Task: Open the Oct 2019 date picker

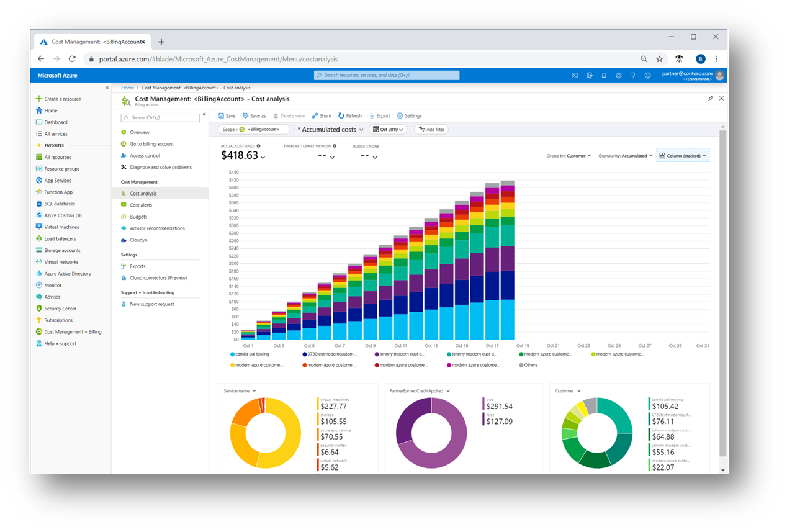Action: point(387,129)
